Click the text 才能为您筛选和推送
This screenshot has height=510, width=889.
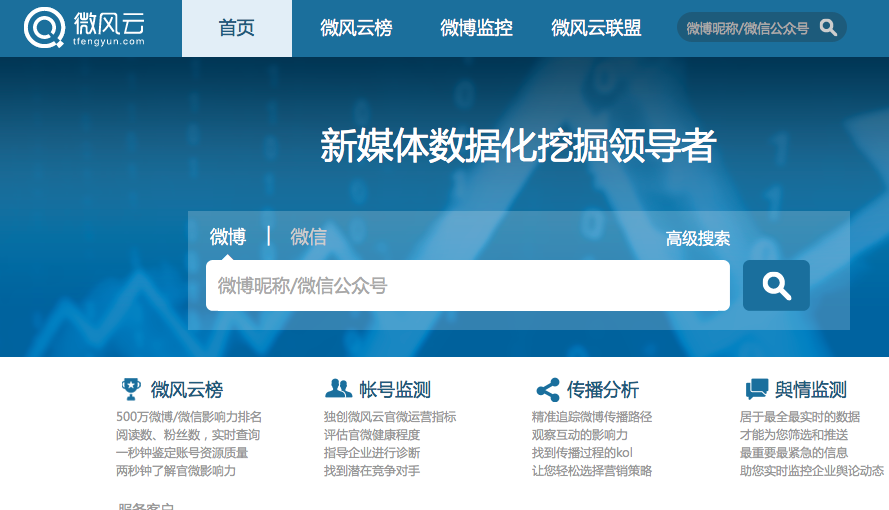coord(794,435)
